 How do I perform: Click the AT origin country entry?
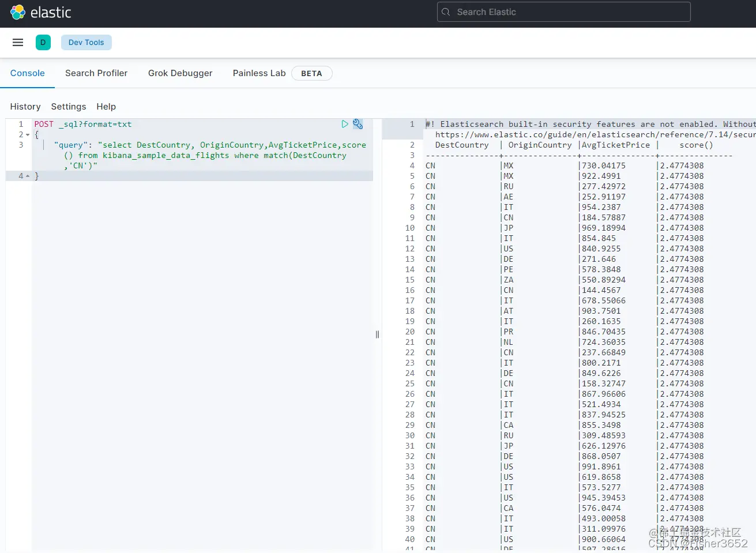point(509,311)
